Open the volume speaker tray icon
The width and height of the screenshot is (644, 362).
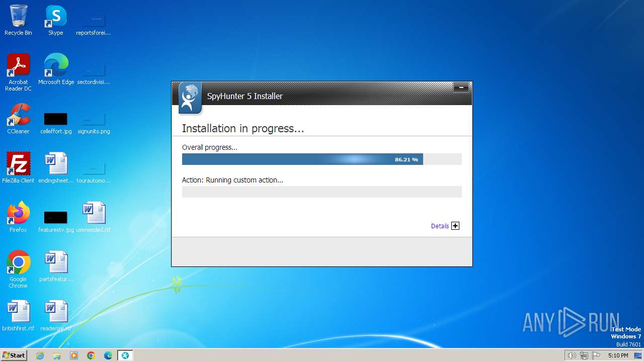tap(572, 355)
